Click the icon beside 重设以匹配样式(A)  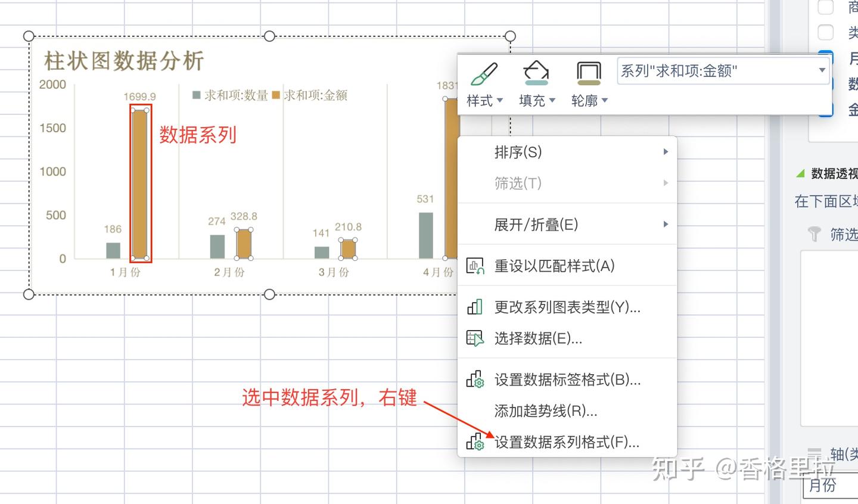click(475, 266)
